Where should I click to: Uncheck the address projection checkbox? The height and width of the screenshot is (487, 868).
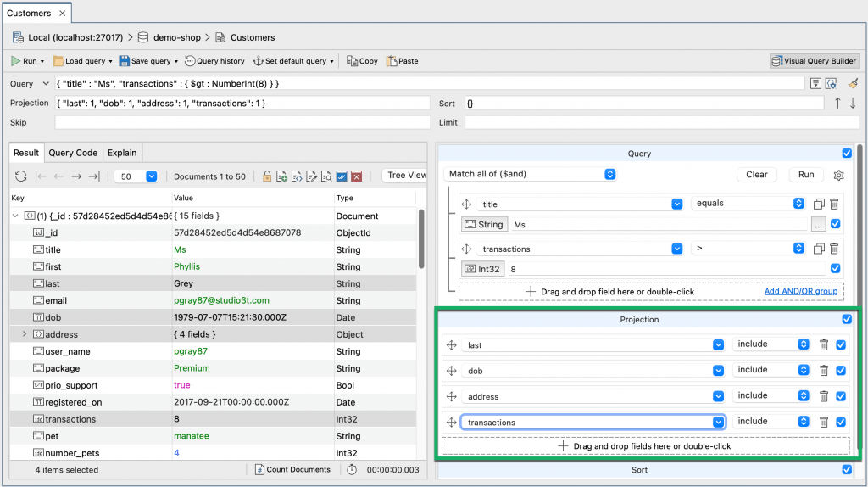(841, 396)
